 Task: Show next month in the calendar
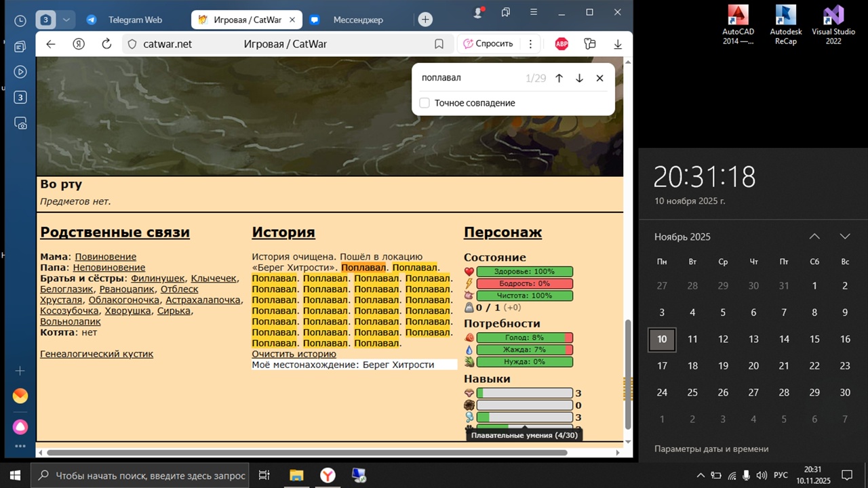pyautogui.click(x=844, y=237)
